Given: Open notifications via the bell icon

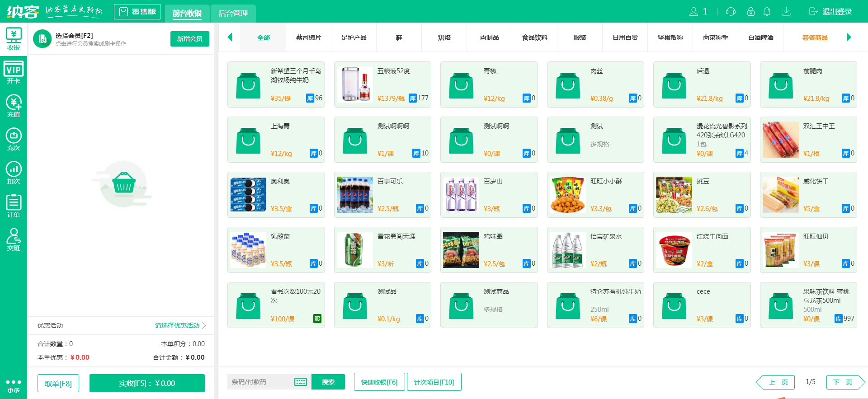Looking at the screenshot, I should (x=767, y=12).
